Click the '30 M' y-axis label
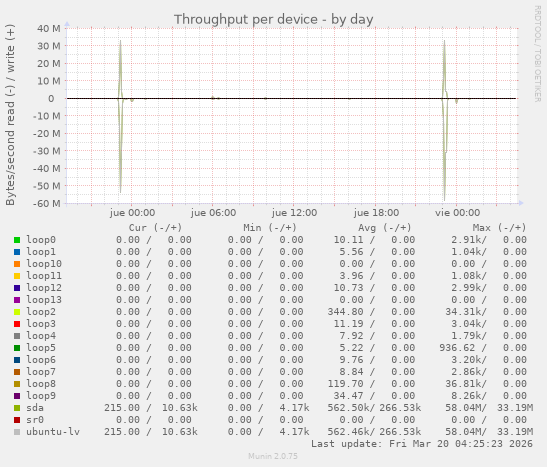The image size is (547, 467). click(49, 46)
